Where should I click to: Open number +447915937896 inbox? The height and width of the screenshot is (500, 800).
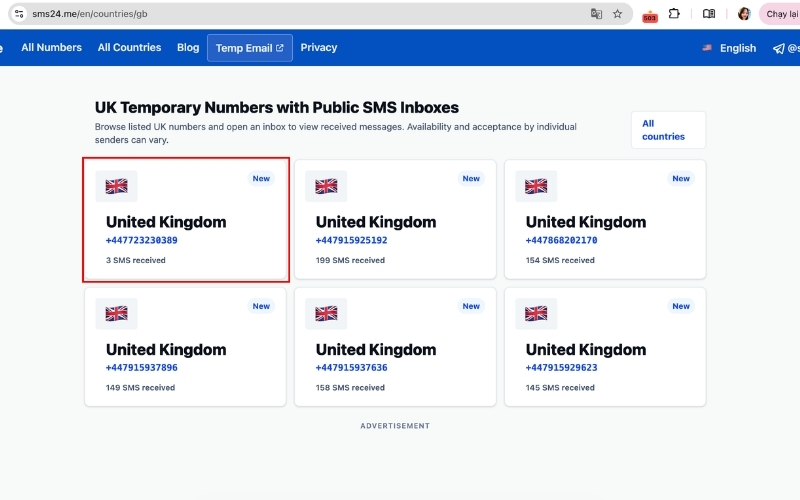click(141, 367)
